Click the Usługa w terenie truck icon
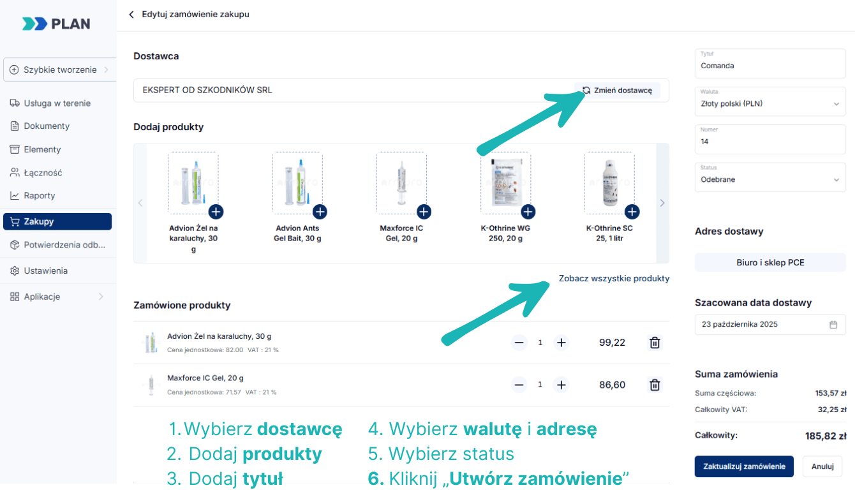855x504 pixels. (15, 103)
